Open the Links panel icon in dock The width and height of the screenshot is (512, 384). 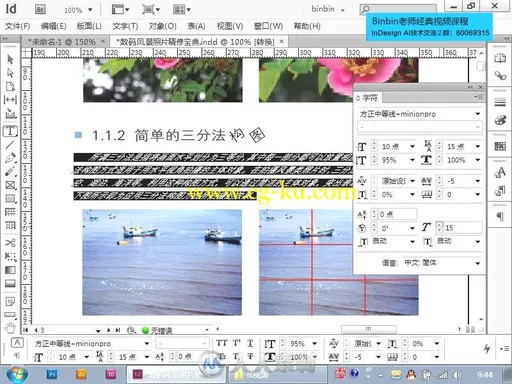click(x=500, y=76)
